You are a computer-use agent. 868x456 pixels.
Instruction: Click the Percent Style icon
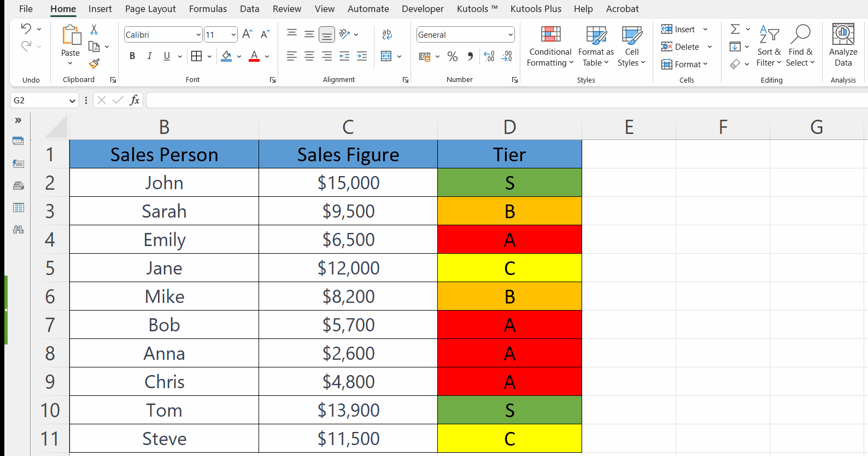pos(452,56)
